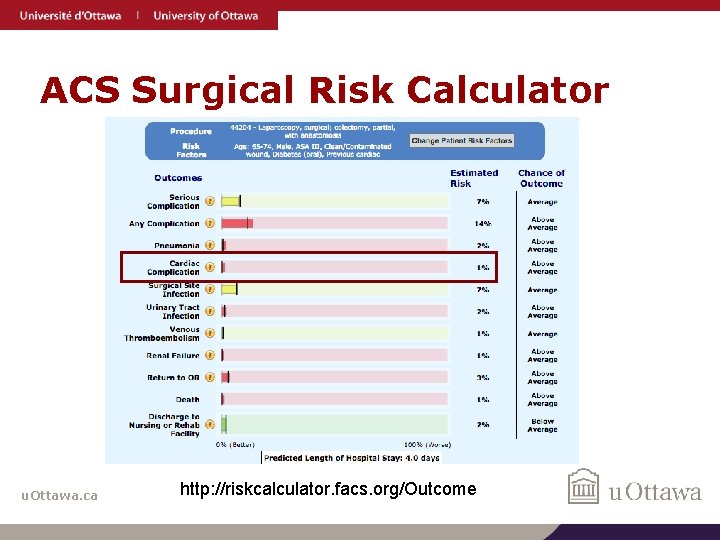
Task: Open help icon for Any Complication
Action: click(210, 223)
